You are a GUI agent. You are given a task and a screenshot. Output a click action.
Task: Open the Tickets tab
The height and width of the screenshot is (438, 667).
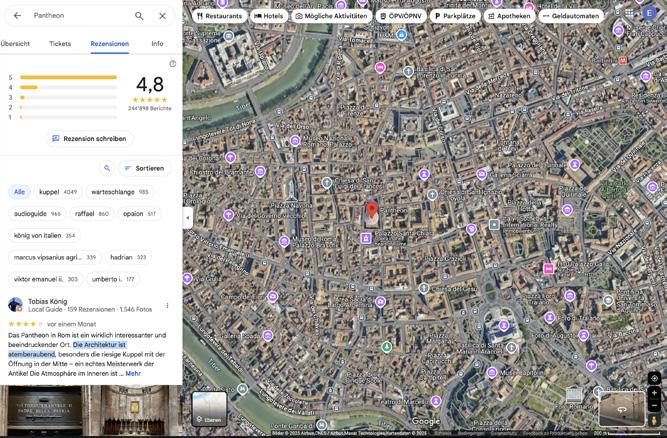(x=60, y=44)
